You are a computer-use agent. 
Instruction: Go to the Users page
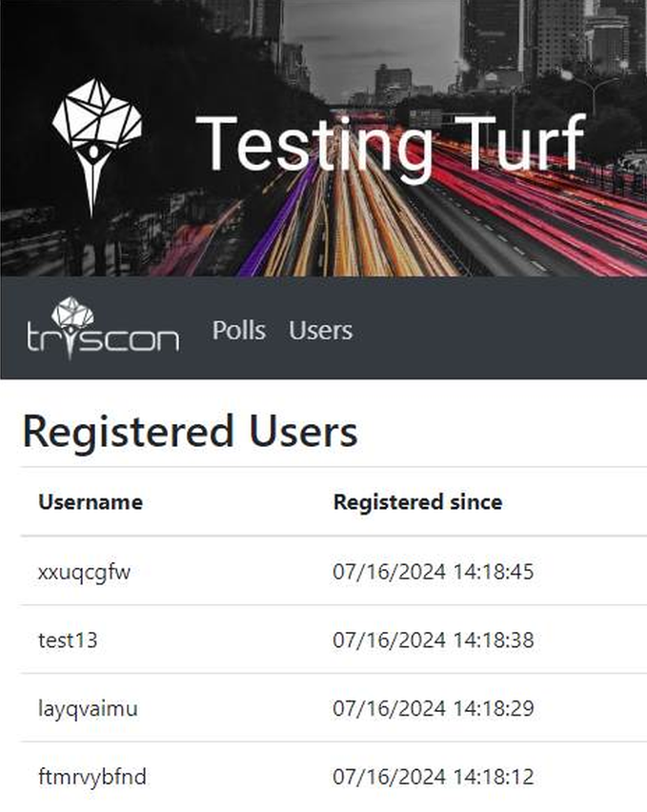point(320,331)
